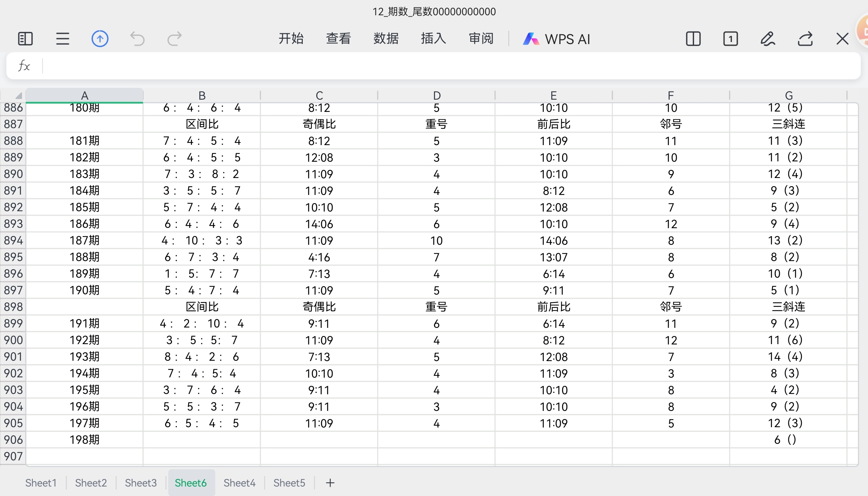
Task: Open the 开始 menu tab
Action: point(291,39)
